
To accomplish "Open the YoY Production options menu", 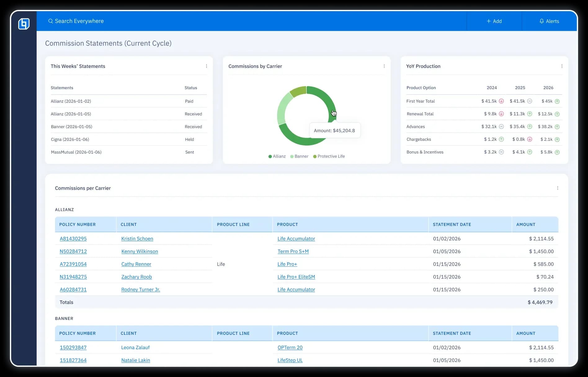I will tap(562, 66).
